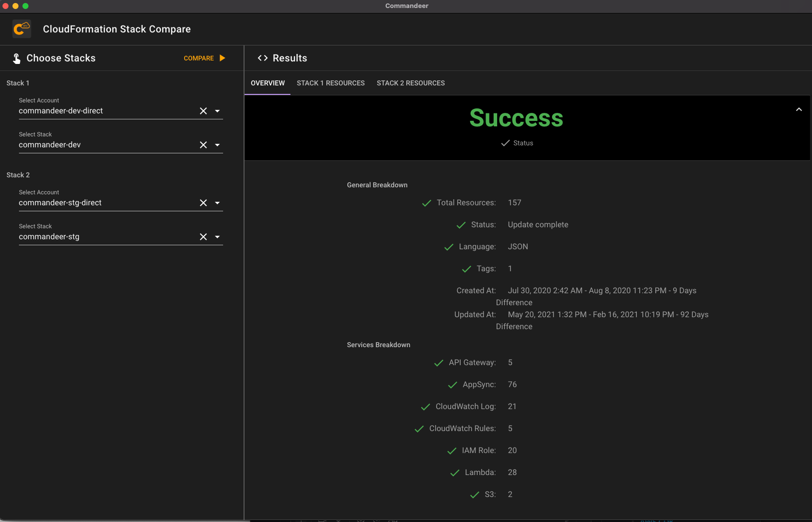The height and width of the screenshot is (522, 812).
Task: Click the CloudFormation Stack Compare title
Action: (117, 29)
